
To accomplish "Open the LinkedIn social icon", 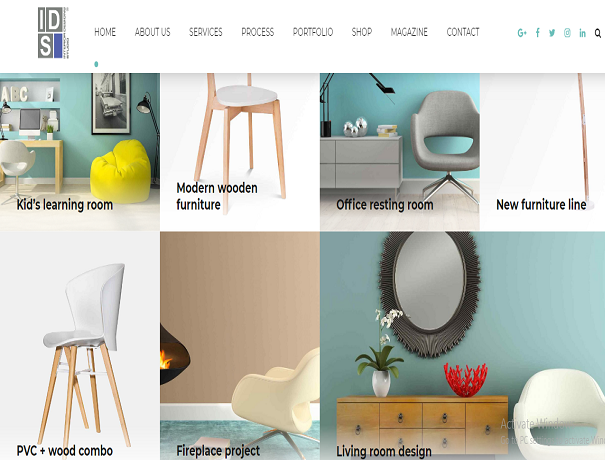I will 582,33.
